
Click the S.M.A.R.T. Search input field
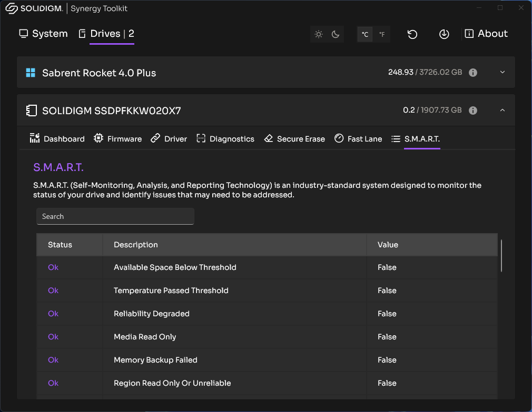pyautogui.click(x=115, y=216)
